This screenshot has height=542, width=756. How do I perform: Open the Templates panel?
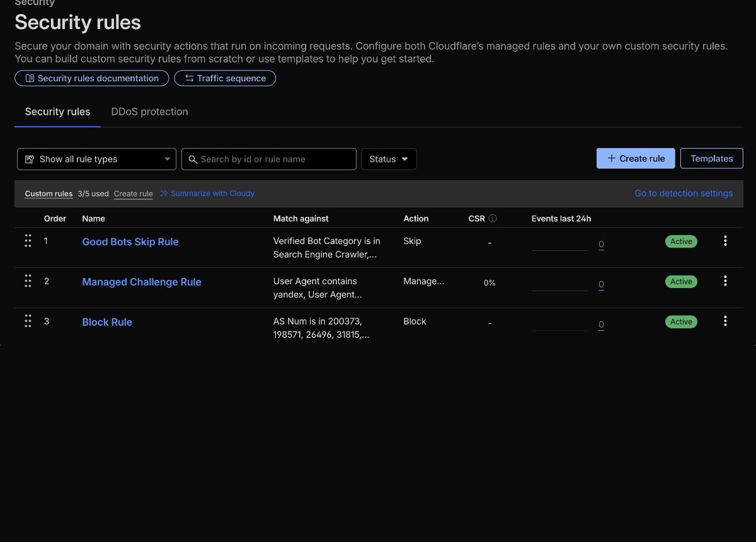(x=711, y=158)
